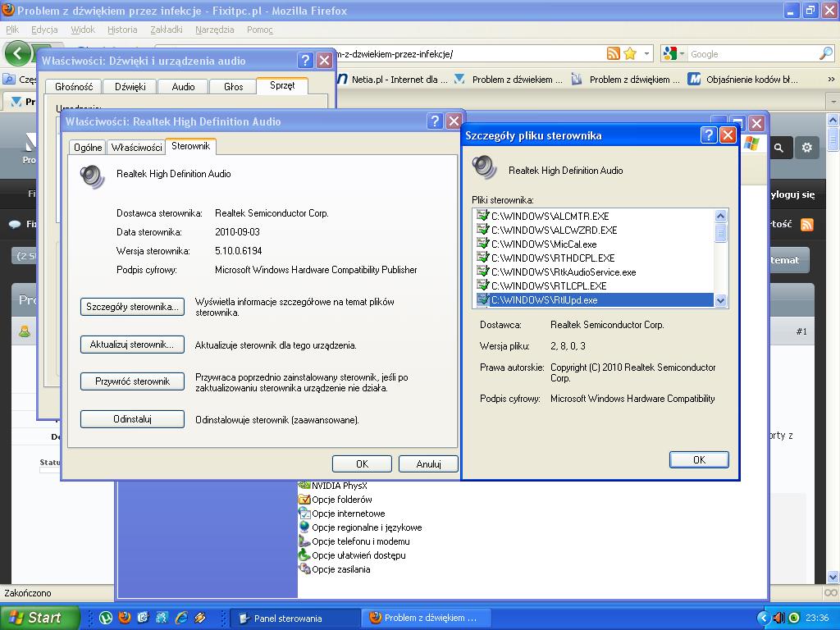Switch to Panel sterowania taskbar button
Image resolution: width=840 pixels, height=630 pixels.
point(294,619)
